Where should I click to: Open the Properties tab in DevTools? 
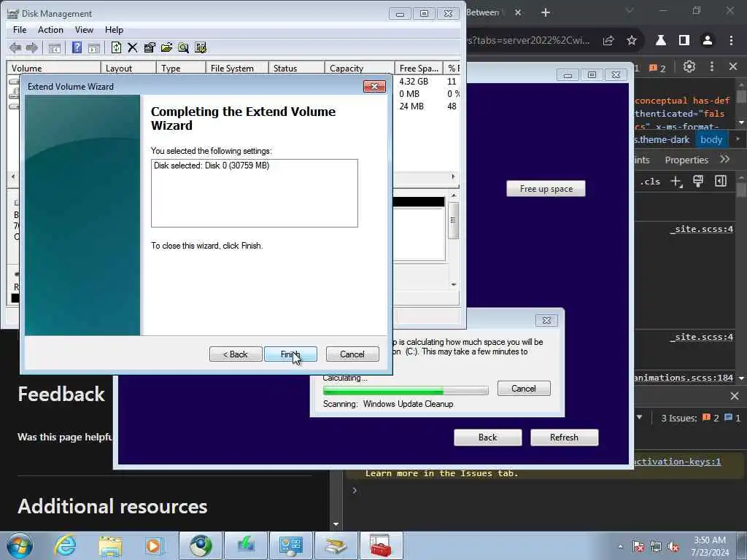pos(686,160)
